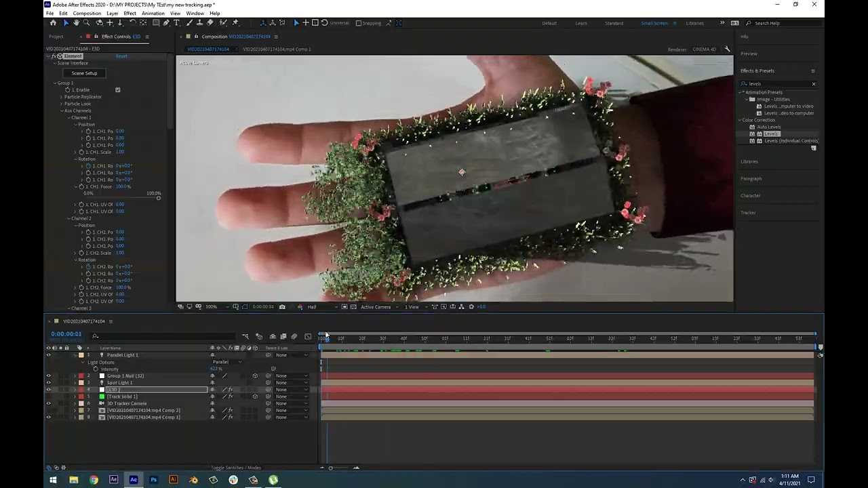Expand the Particle Replicator section

pyautogui.click(x=61, y=97)
